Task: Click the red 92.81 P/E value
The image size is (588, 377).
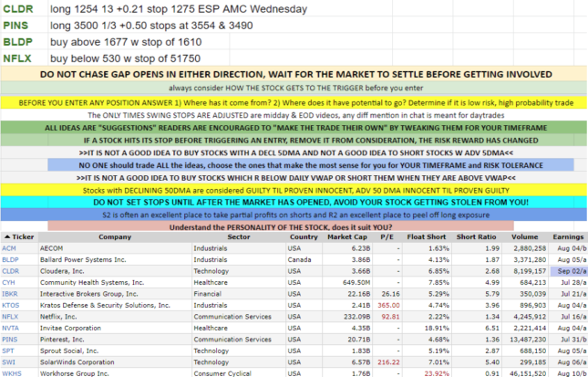Action: [x=390, y=317]
